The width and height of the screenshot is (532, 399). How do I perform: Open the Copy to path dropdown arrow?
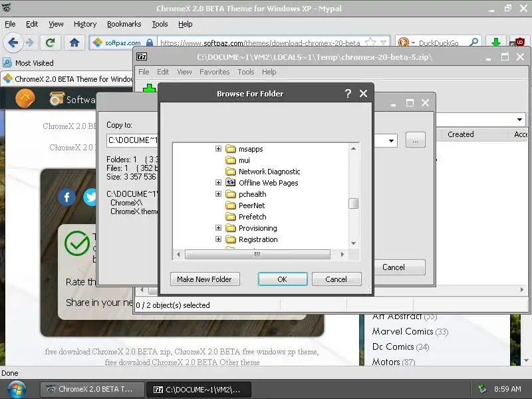[391, 140]
